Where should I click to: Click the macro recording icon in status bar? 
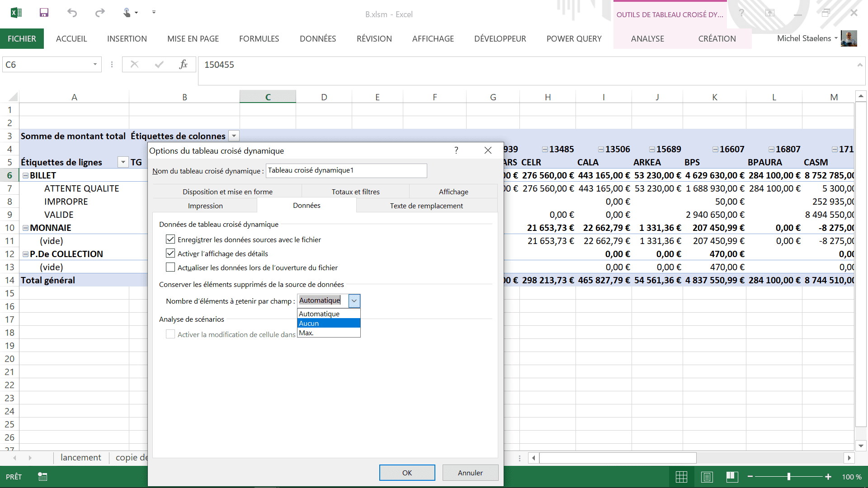42,477
